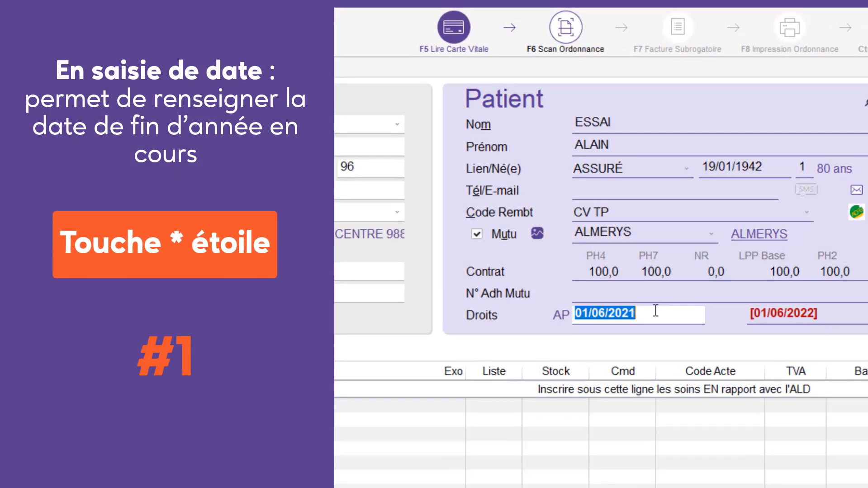This screenshot has width=868, height=488.
Task: Click the blue icon beside Mutu
Action: pyautogui.click(x=537, y=233)
